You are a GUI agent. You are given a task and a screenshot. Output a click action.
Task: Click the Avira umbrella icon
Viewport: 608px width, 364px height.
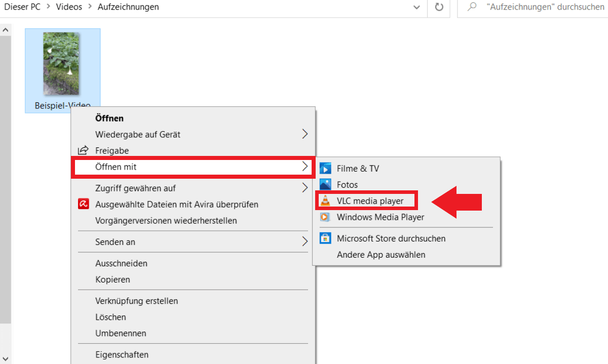tap(83, 205)
